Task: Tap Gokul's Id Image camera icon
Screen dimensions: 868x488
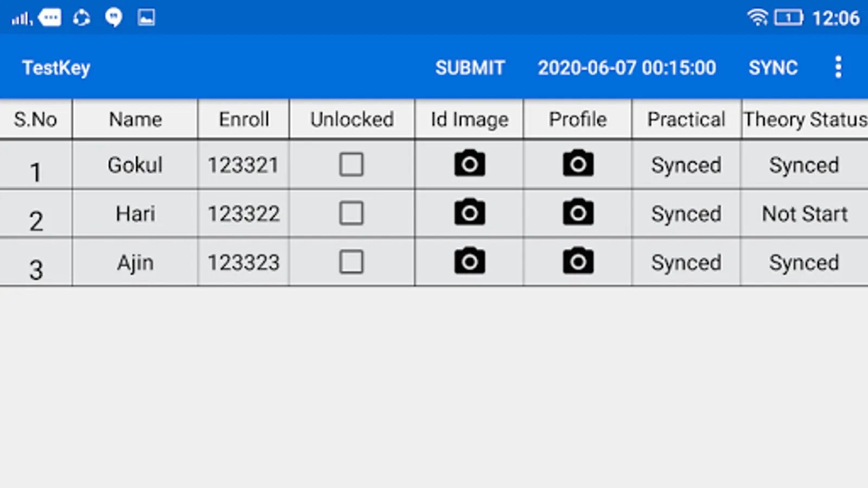Action: click(470, 164)
